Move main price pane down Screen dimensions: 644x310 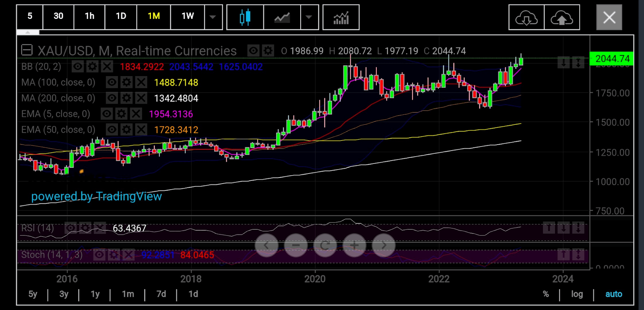563,63
